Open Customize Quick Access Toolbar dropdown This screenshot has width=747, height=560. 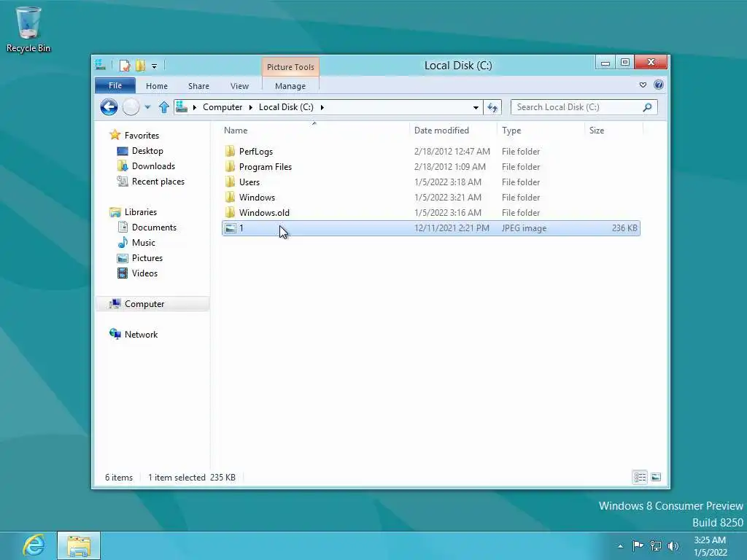155,66
